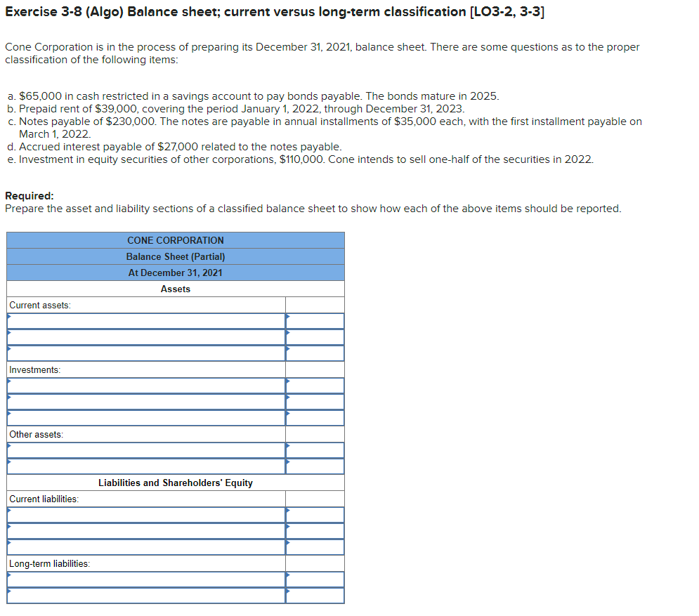This screenshot has width=699, height=616.
Task: Click the Assets section header
Action: coord(175,289)
